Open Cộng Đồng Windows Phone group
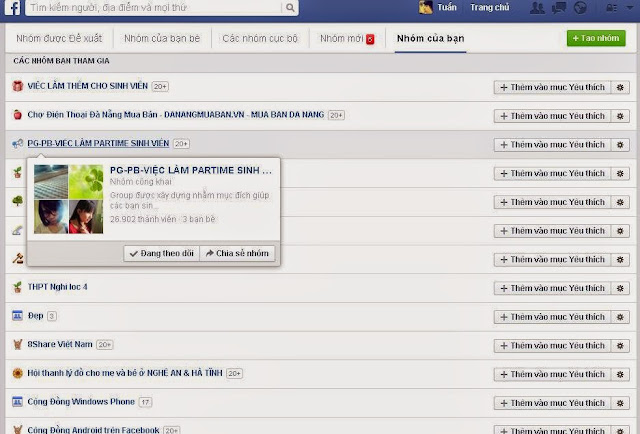 pos(81,402)
